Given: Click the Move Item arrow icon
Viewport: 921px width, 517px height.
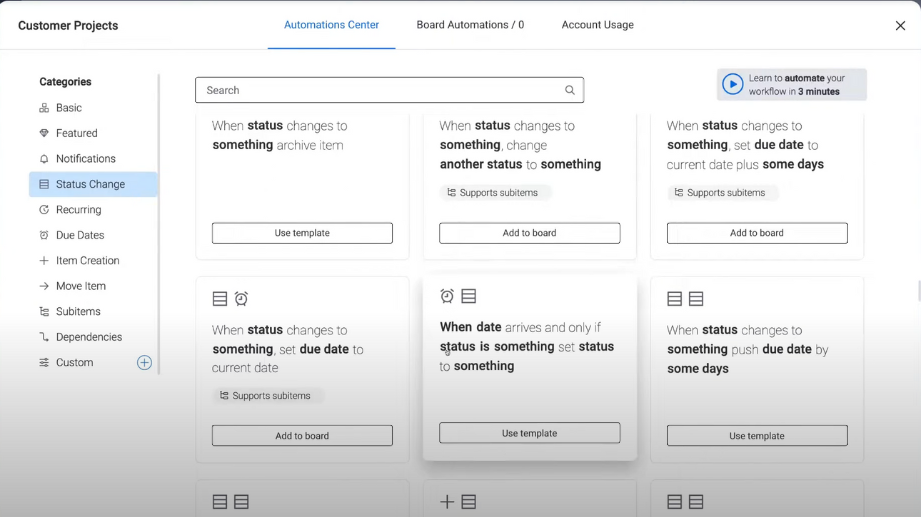Looking at the screenshot, I should click(44, 286).
